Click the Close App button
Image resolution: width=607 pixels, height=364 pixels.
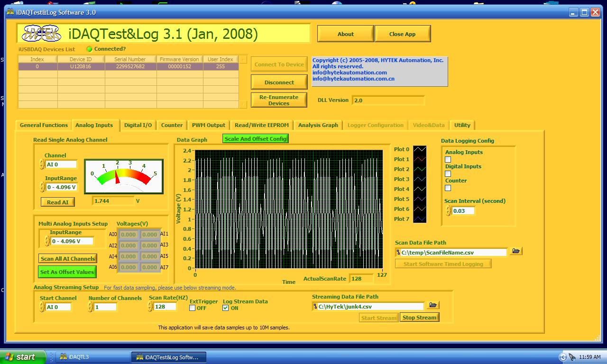point(402,34)
